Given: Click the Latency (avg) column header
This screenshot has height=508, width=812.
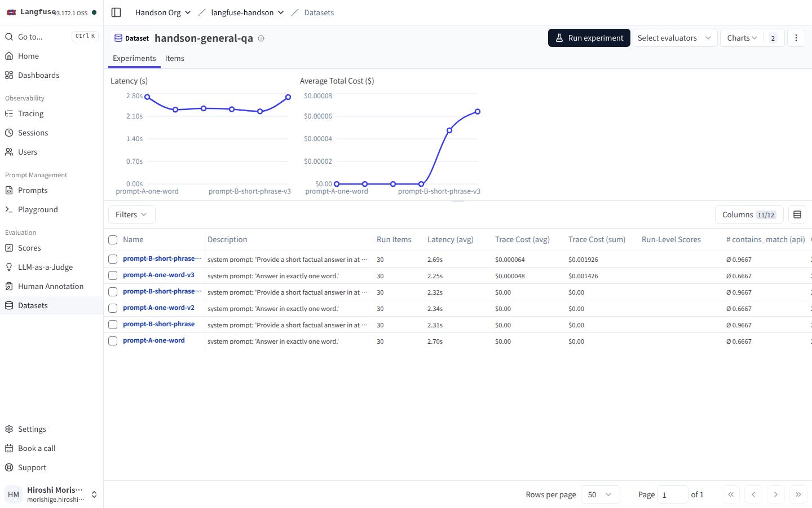Looking at the screenshot, I should click(450, 240).
